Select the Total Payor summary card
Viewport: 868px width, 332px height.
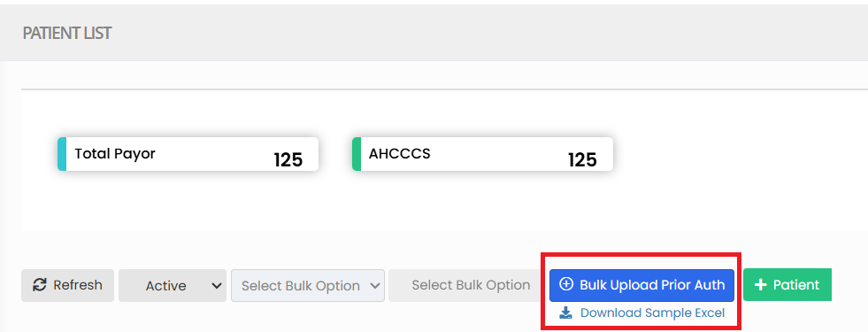point(188,154)
